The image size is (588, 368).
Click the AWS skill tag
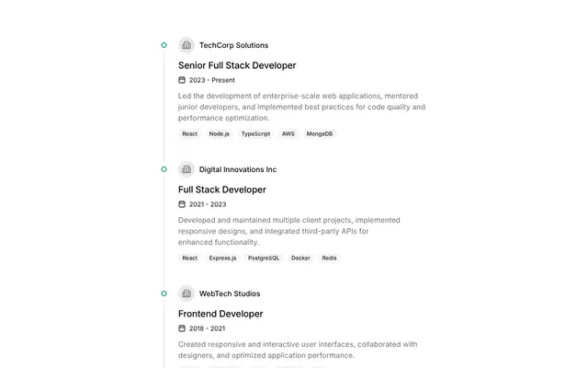288,133
